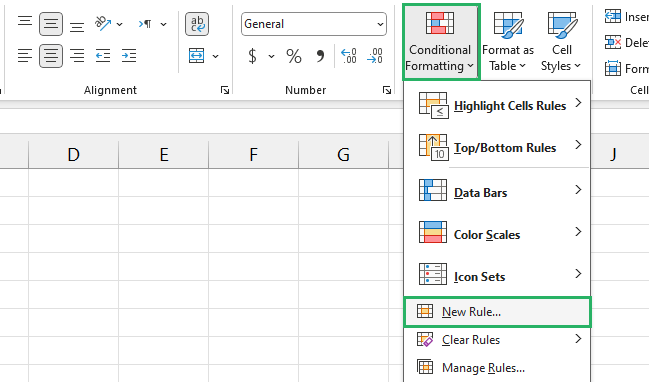
Task: Select column G header
Action: coord(343,155)
